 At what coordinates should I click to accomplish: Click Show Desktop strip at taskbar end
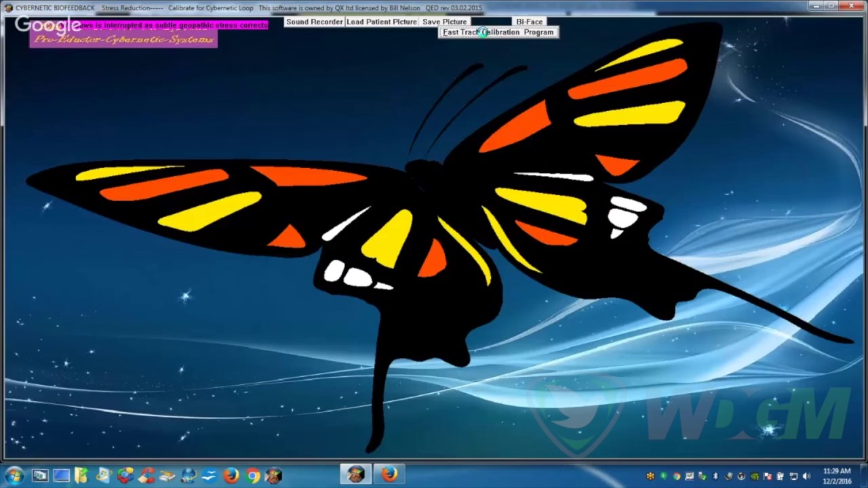point(863,476)
